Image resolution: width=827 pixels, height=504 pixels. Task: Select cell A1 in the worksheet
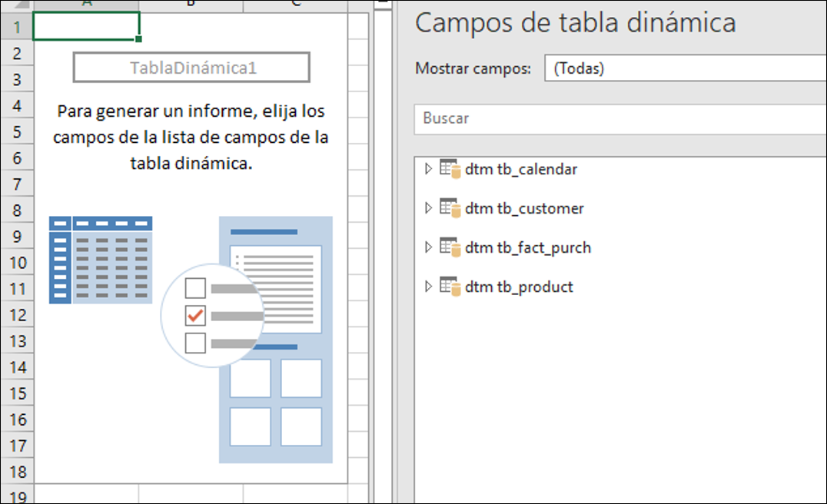coord(87,26)
